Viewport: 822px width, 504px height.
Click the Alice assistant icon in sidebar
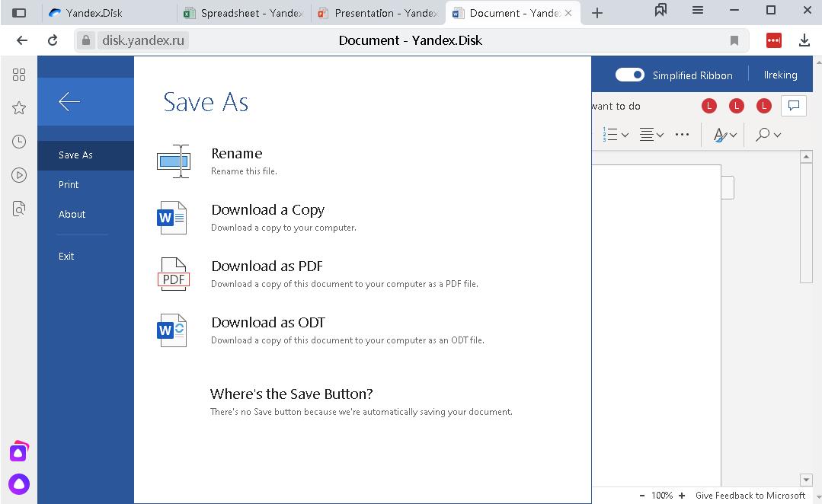point(19,484)
